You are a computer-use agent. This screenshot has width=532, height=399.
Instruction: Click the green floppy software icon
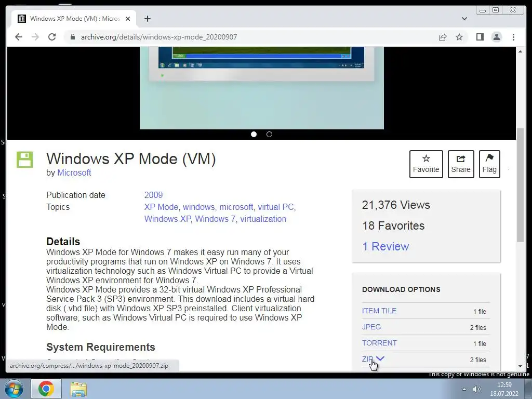click(x=25, y=159)
